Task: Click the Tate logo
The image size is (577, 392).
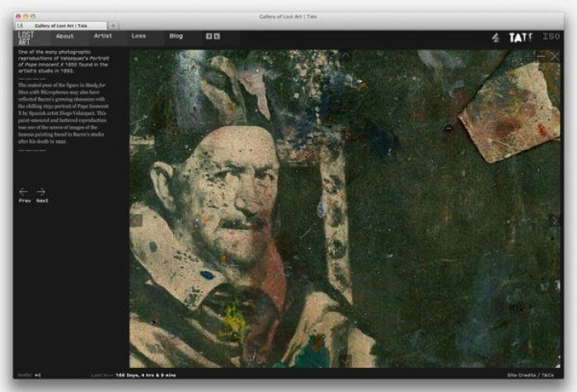Action: coord(520,38)
